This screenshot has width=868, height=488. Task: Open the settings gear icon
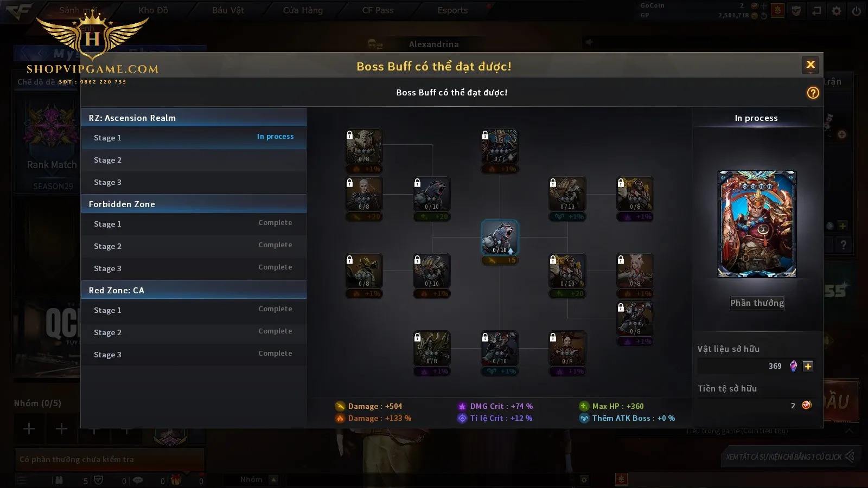[x=837, y=10]
